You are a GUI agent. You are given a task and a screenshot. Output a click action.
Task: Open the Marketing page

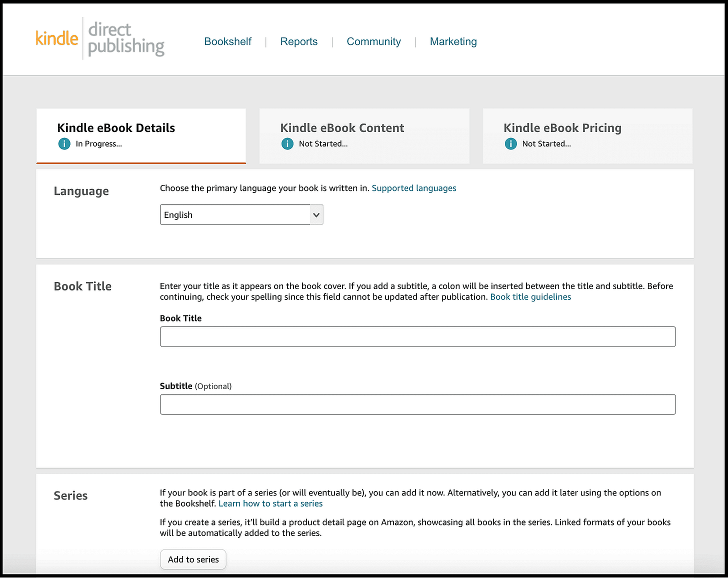(453, 41)
